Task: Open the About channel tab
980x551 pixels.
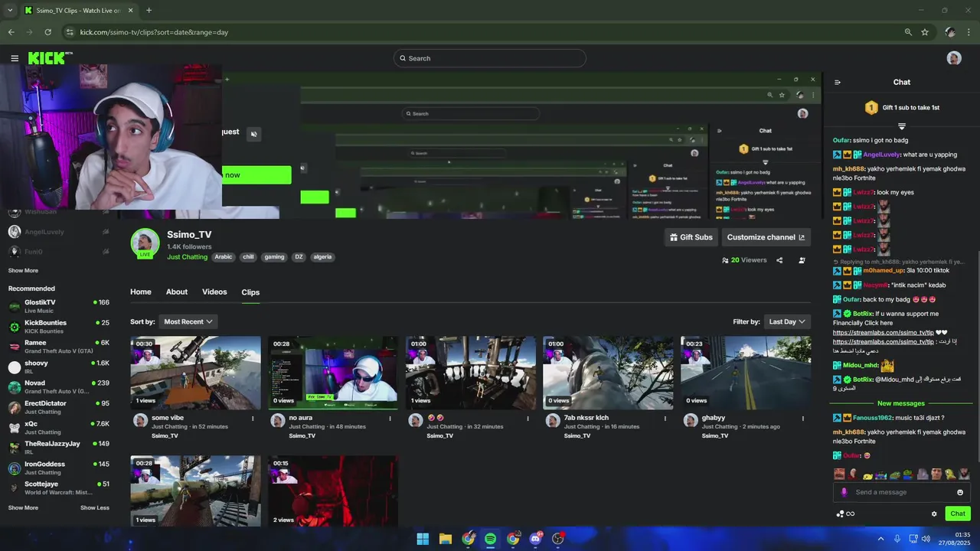Action: [177, 292]
